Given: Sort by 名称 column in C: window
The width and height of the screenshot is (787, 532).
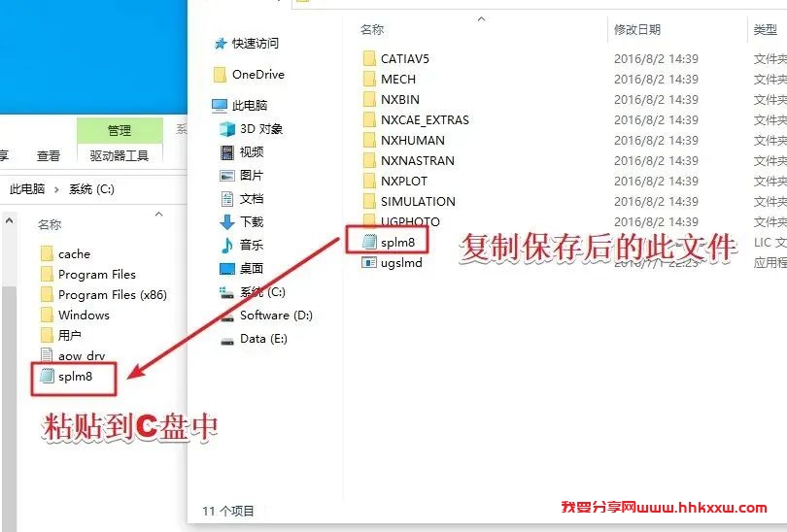Looking at the screenshot, I should (50, 224).
